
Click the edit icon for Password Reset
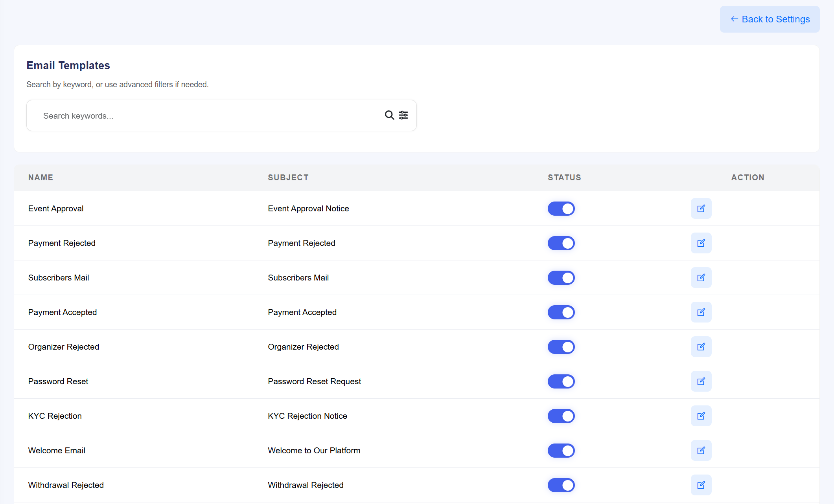coord(701,381)
